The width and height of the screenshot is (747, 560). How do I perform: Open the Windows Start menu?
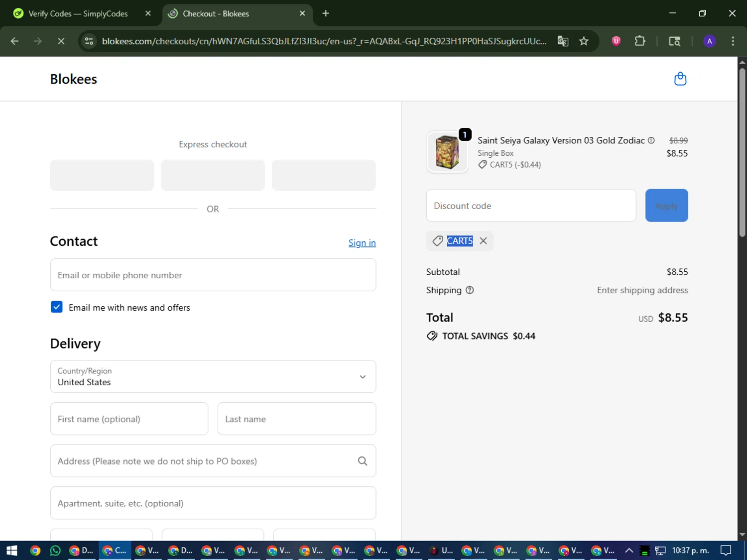[12, 550]
